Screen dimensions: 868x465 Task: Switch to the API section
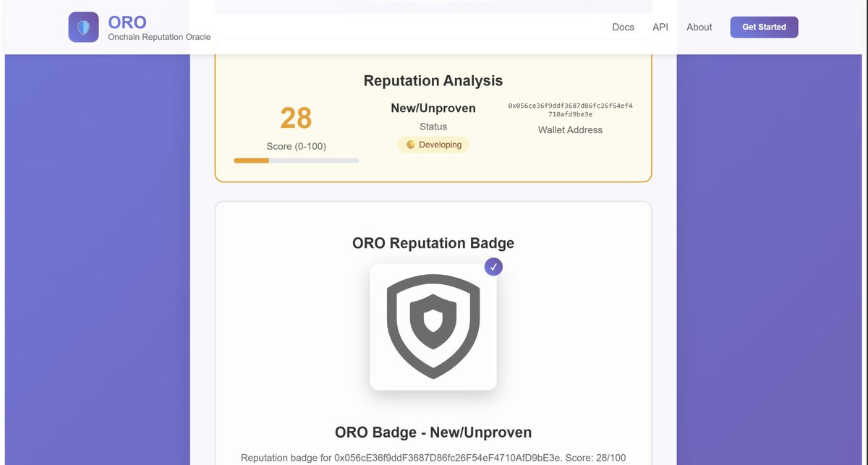660,27
